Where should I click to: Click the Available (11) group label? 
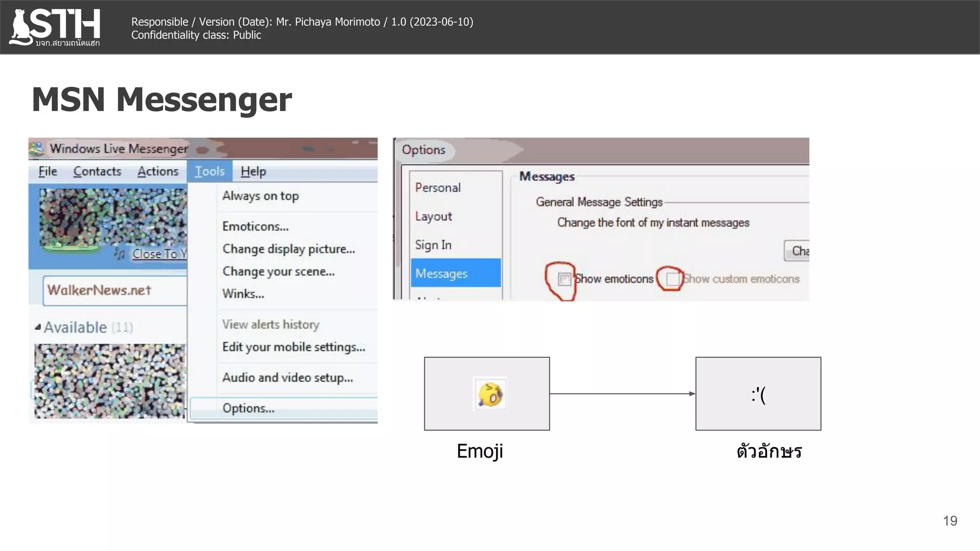coord(89,328)
